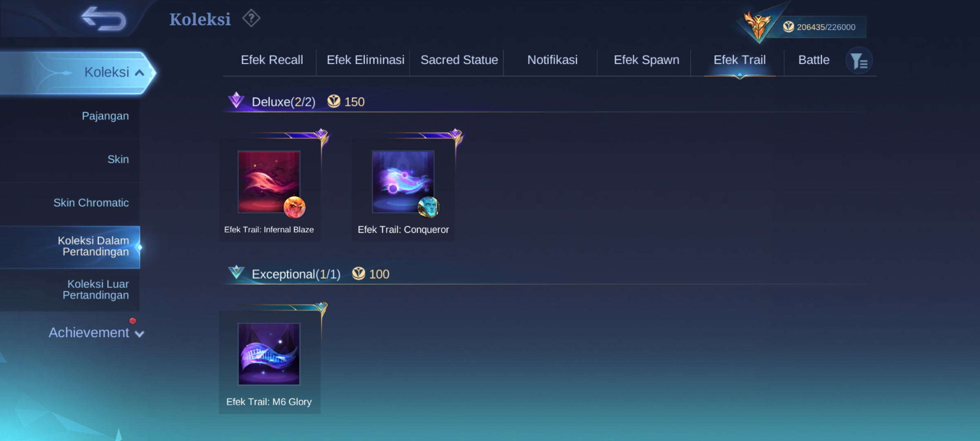Select the Efek Trail: M6 Glory thumbnail
The height and width of the screenshot is (441, 980).
[x=269, y=354]
